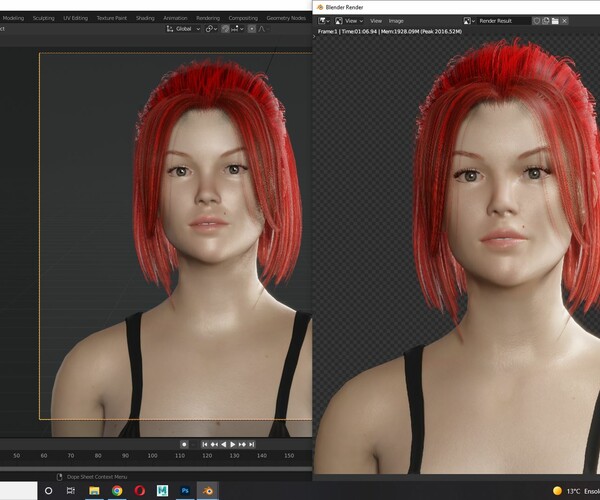Click the Dope Sheet Context Menu status text

[x=97, y=477]
